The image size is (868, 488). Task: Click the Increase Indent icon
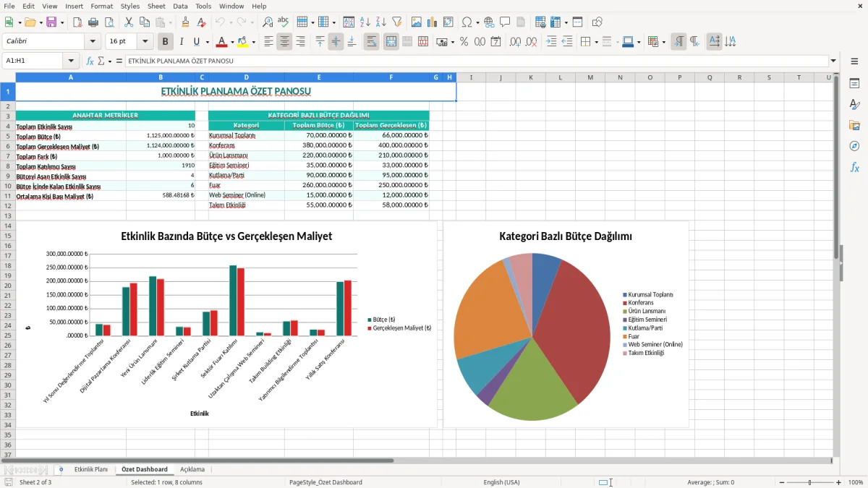[552, 42]
